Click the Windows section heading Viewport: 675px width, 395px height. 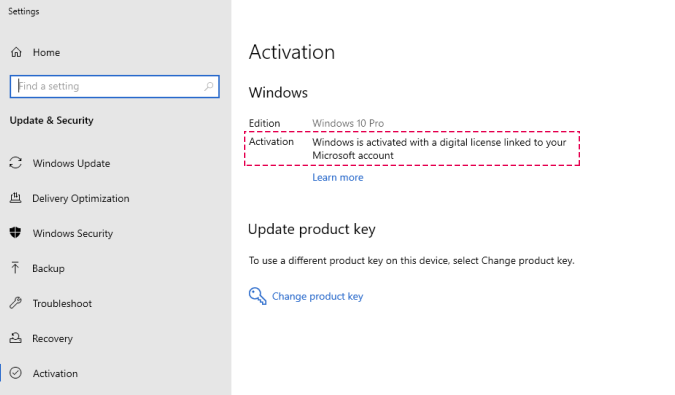[x=278, y=93]
